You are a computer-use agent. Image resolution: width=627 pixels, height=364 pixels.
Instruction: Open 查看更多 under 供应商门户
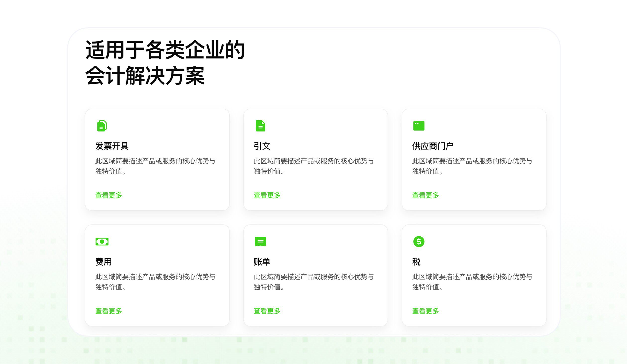425,195
